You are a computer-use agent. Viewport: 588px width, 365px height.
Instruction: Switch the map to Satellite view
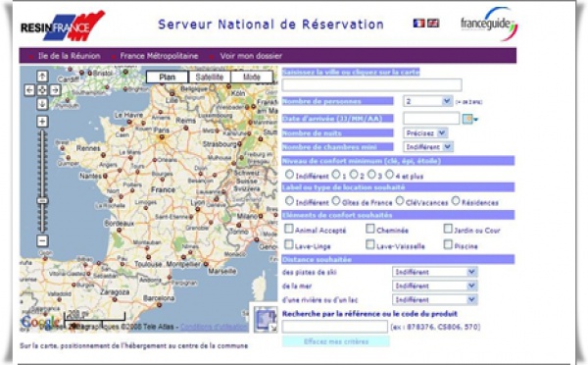pyautogui.click(x=210, y=77)
